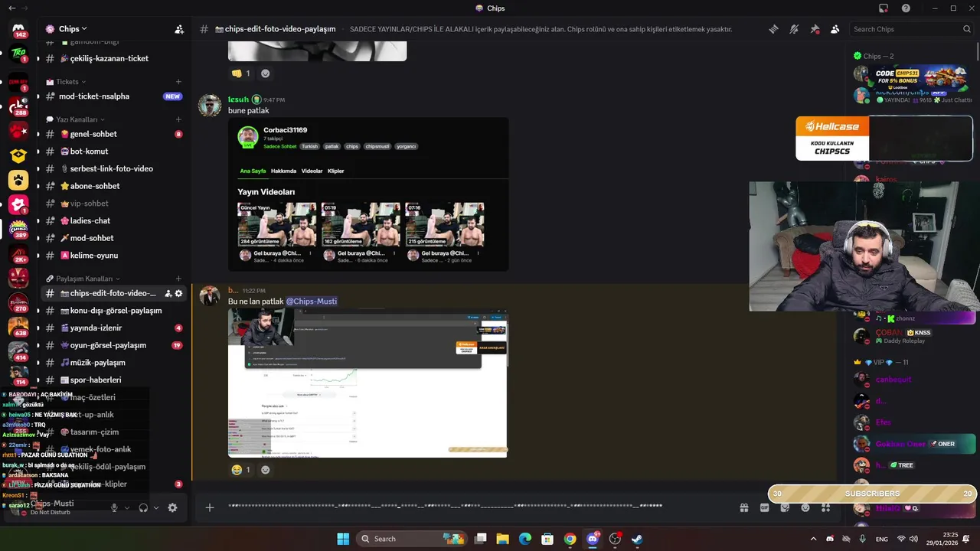
Task: Add reaction next to thumbs-up reaction
Action: coord(266,73)
